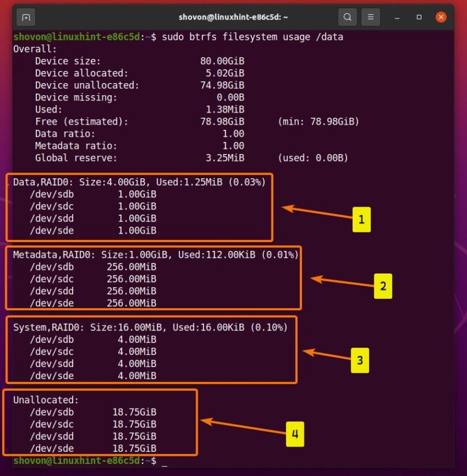The width and height of the screenshot is (467, 476).
Task: Maximize the terminal window
Action: [419, 17]
